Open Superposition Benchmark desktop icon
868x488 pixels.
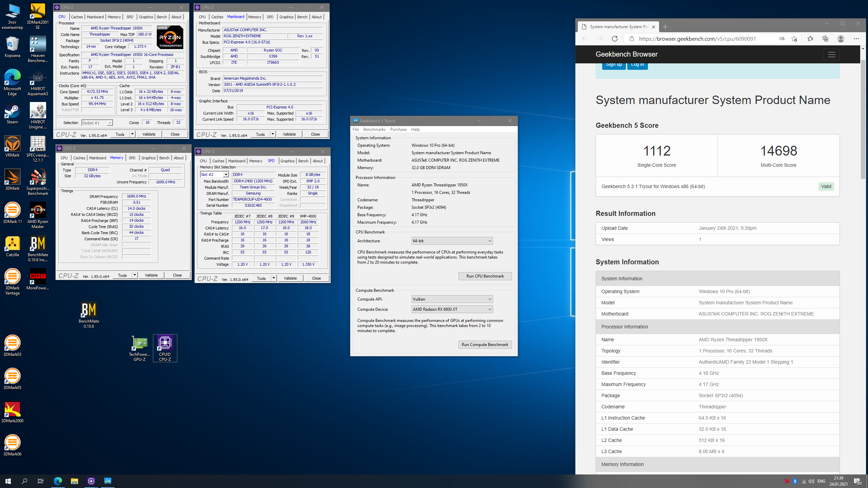(x=38, y=182)
